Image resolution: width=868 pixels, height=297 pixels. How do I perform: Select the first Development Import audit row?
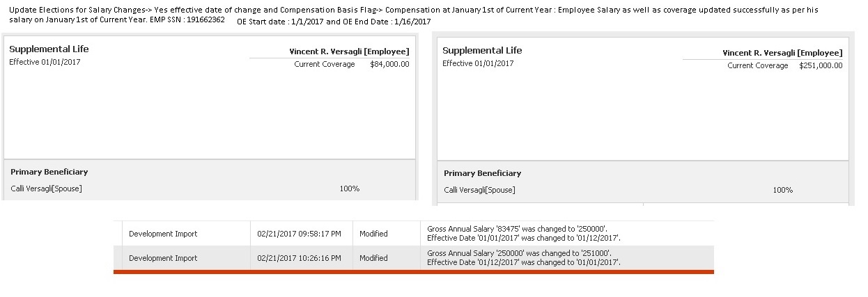point(414,234)
